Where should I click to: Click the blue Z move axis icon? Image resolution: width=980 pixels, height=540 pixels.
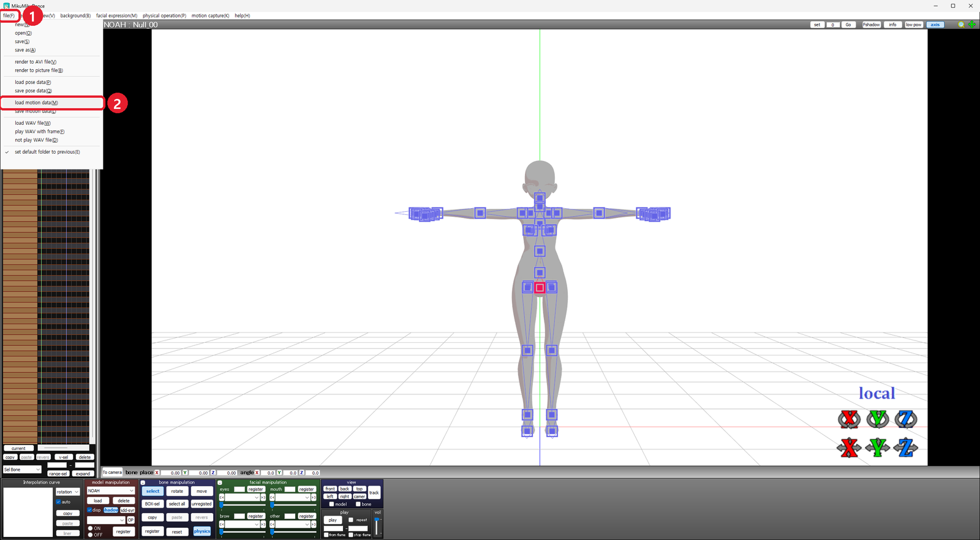906,448
